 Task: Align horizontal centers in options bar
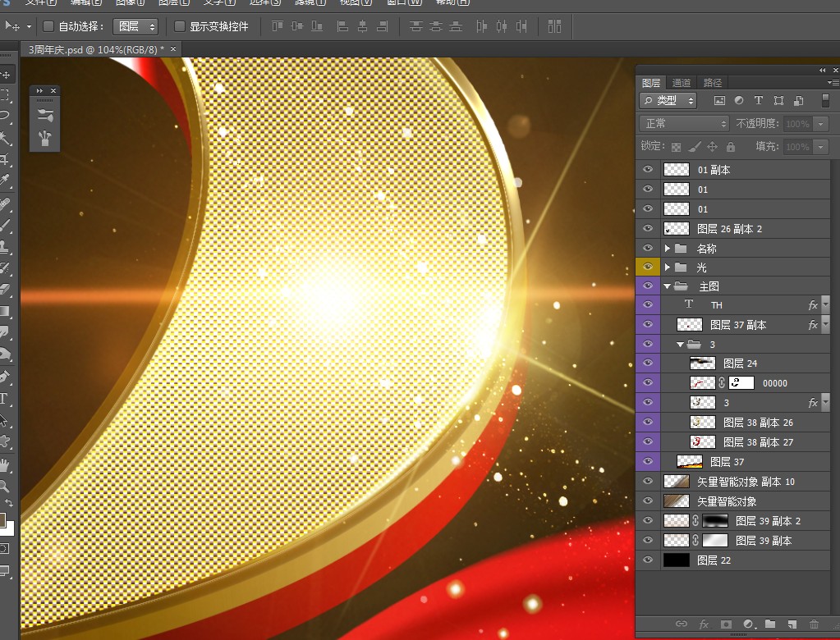pyautogui.click(x=363, y=25)
